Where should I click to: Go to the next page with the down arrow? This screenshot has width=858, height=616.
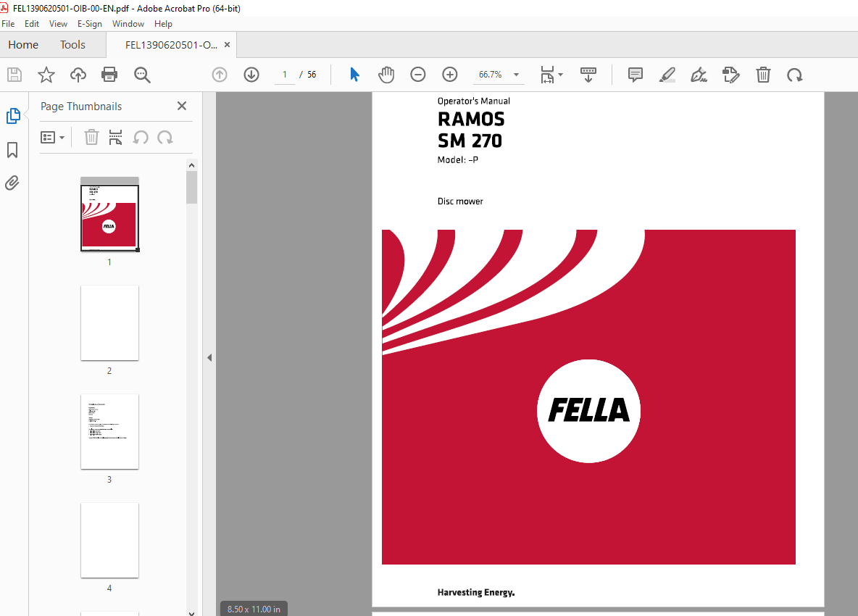coord(251,75)
